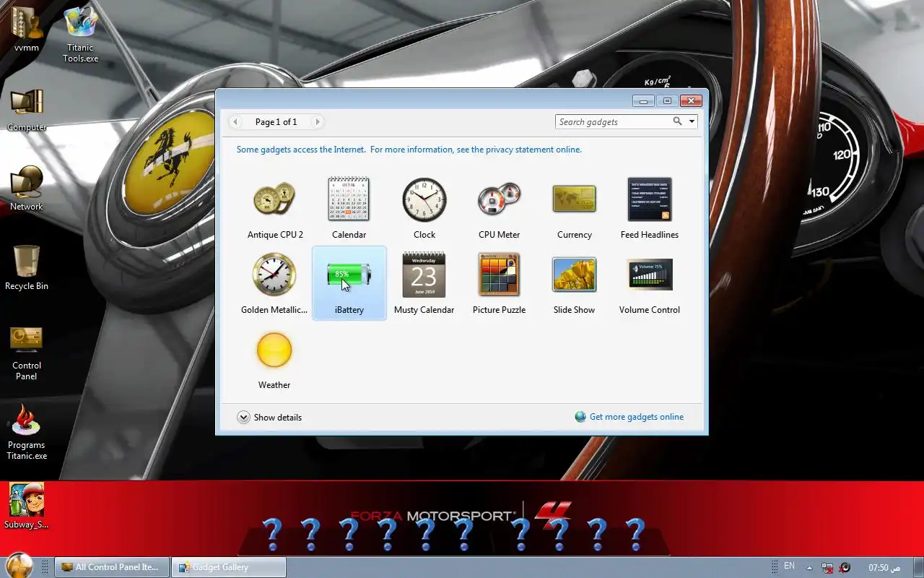Click the Programs Titanic.exe desktop icon
924x578 pixels.
point(27,432)
